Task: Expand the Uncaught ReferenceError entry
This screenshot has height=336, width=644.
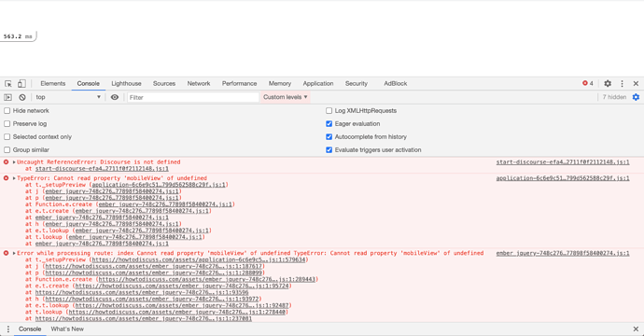Action: pyautogui.click(x=14, y=162)
